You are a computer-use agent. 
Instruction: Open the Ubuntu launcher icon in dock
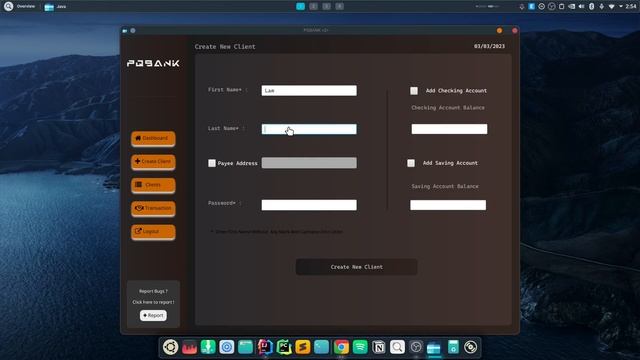(x=170, y=347)
